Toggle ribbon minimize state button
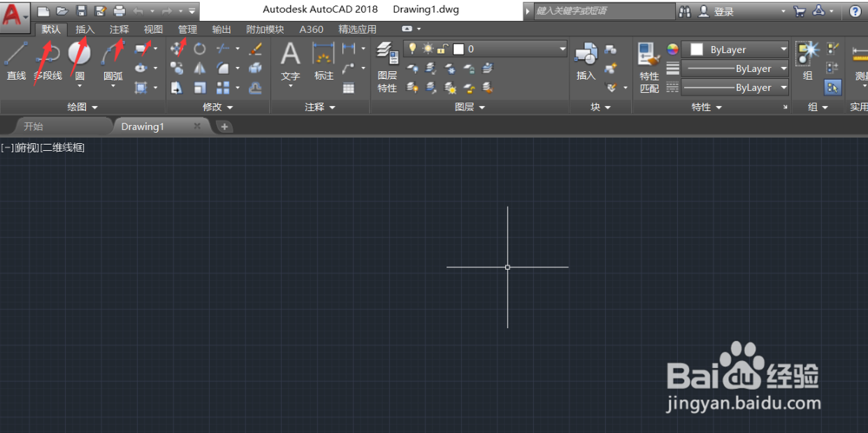Viewport: 868px width, 433px height. tap(407, 29)
